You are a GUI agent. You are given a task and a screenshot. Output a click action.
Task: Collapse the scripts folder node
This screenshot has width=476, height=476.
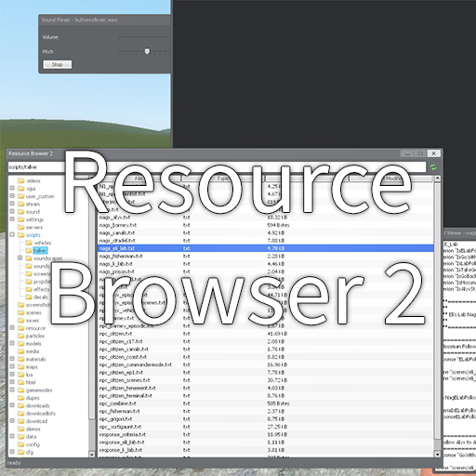12,234
